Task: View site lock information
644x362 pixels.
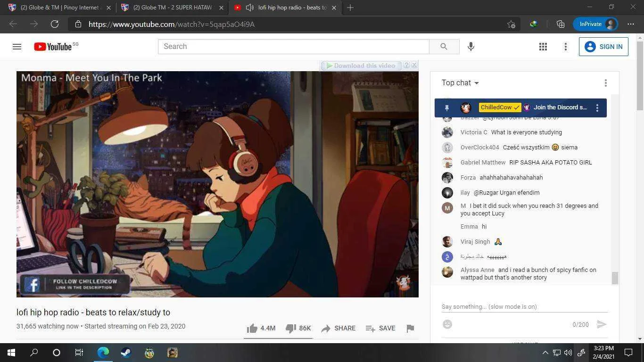Action: (78, 24)
